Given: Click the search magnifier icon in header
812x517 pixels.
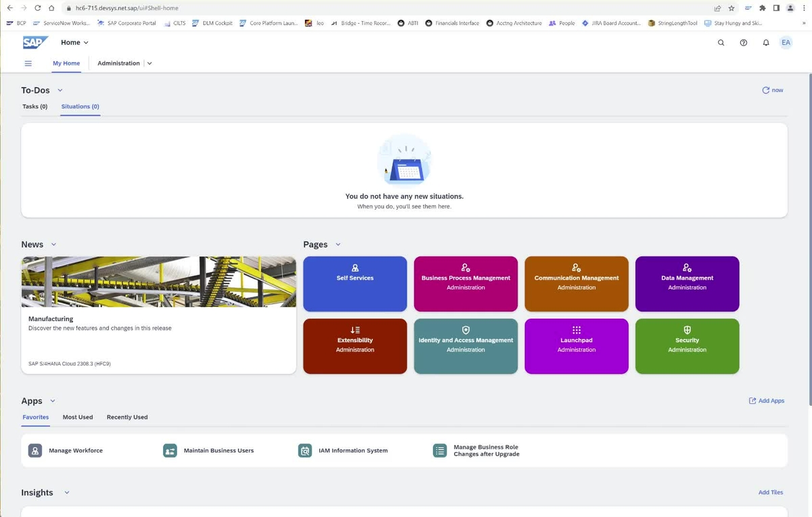Looking at the screenshot, I should tap(721, 43).
